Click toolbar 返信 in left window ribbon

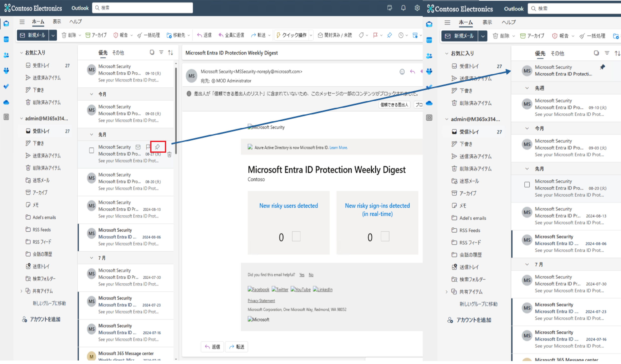pyautogui.click(x=204, y=35)
